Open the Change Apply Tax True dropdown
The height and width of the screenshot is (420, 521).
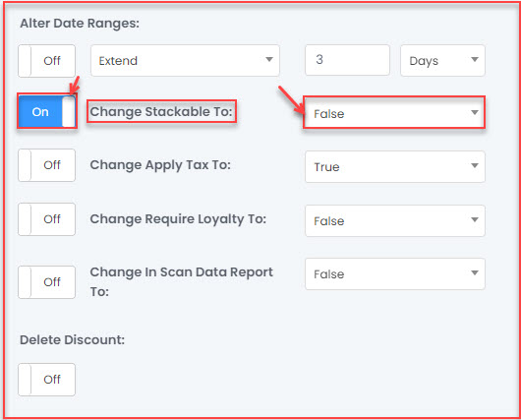(x=395, y=166)
